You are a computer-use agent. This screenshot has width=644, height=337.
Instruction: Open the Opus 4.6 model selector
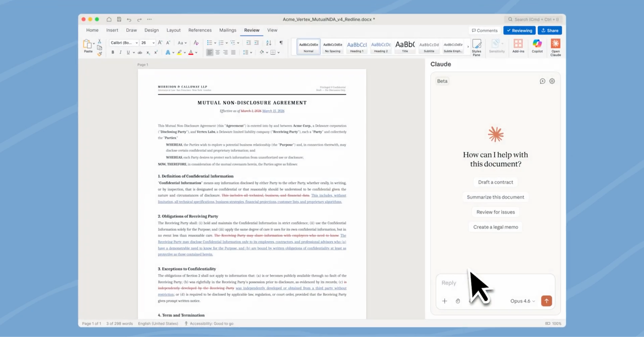[x=523, y=301]
